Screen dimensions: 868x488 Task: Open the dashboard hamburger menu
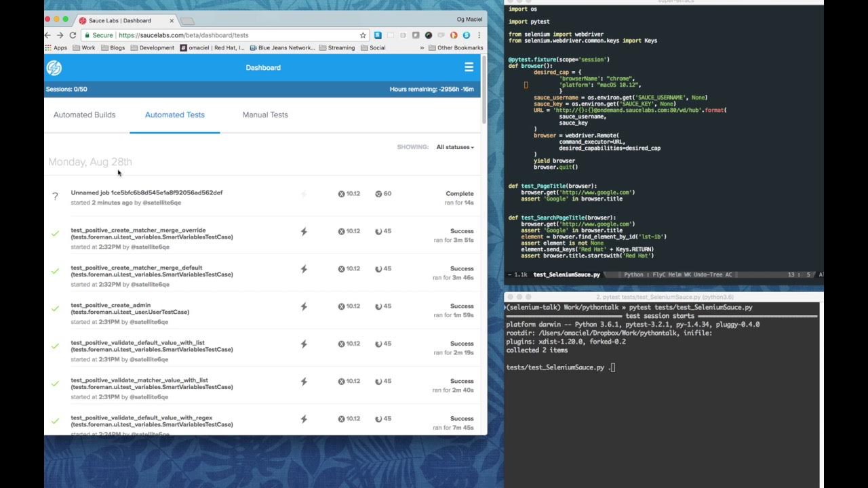[x=469, y=67]
